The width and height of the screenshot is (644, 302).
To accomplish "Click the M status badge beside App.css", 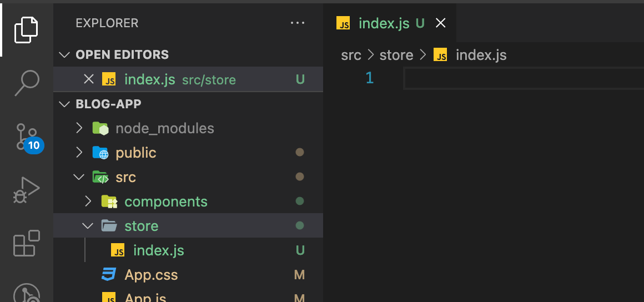I will click(x=299, y=275).
